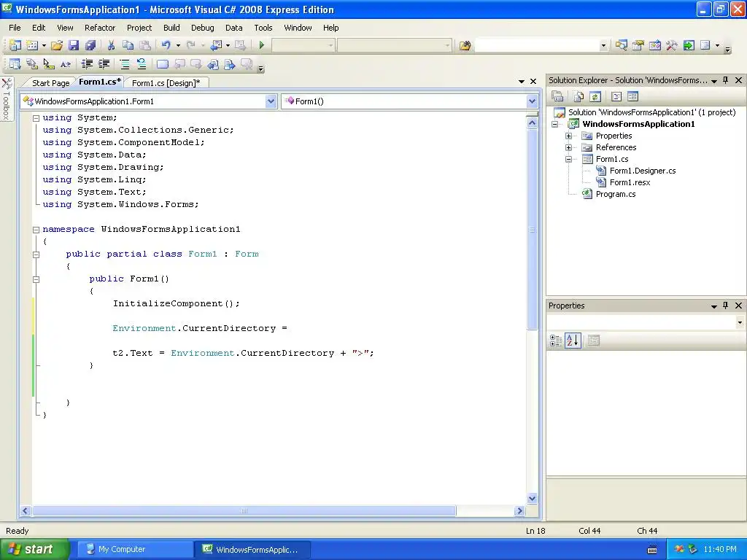
Task: Refresh the Solution Explorer tree
Action: (595, 97)
